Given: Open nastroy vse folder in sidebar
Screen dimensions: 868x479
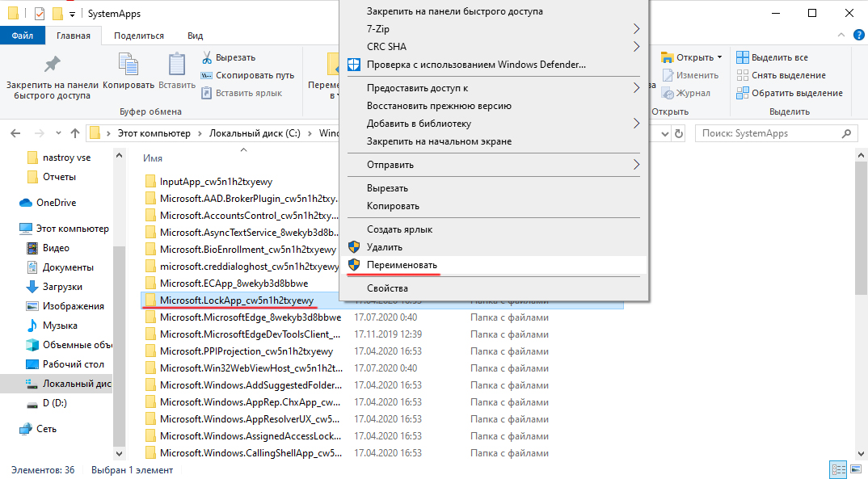Looking at the screenshot, I should pyautogui.click(x=59, y=158).
